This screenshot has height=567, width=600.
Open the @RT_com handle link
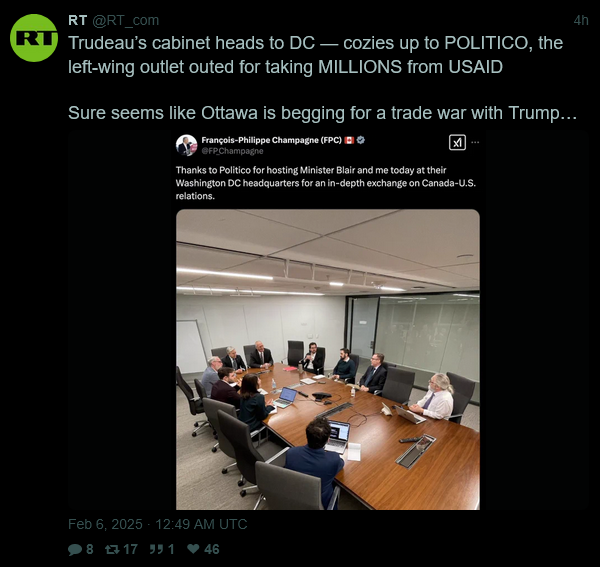pos(126,20)
